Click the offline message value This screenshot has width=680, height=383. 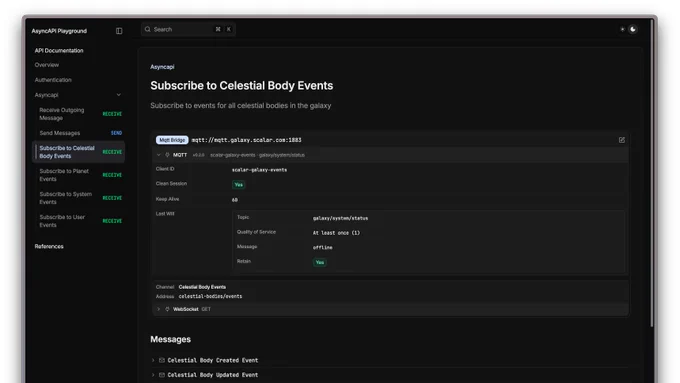pyautogui.click(x=323, y=248)
